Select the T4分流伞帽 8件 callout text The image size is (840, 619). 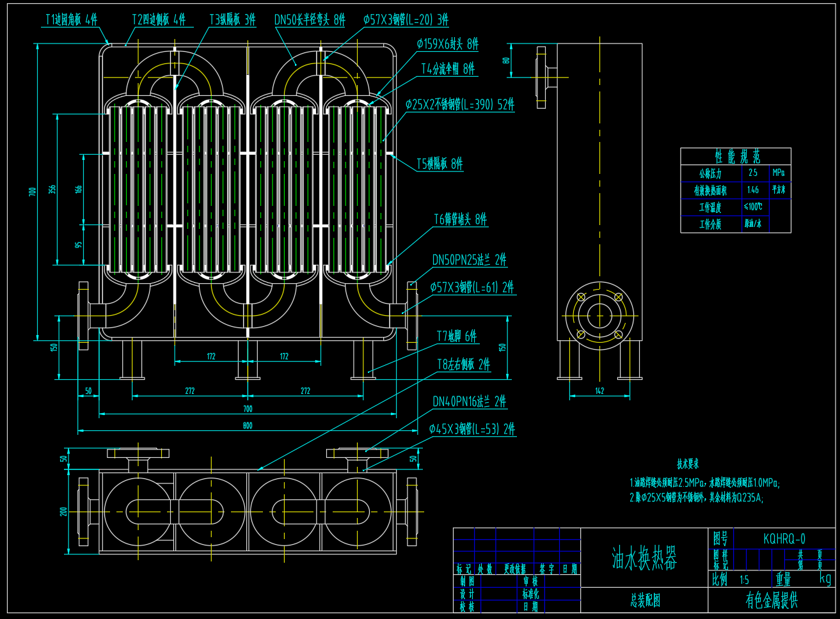[x=448, y=68]
